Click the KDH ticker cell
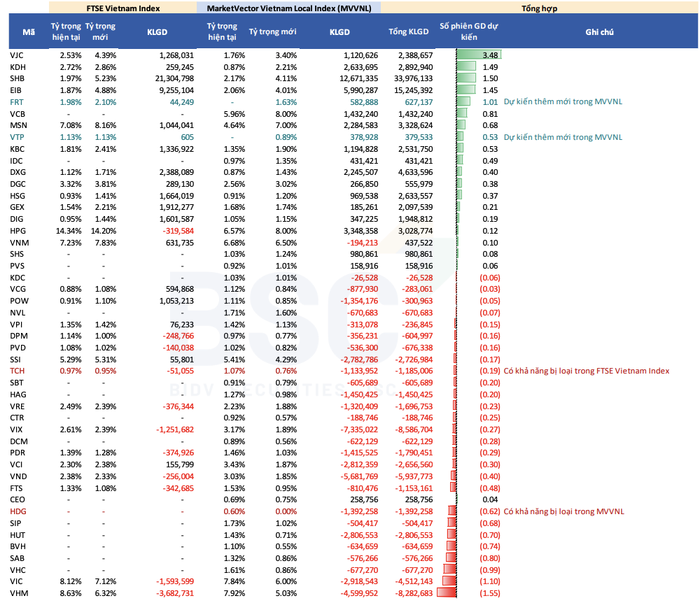The image size is (700, 603). (18, 67)
